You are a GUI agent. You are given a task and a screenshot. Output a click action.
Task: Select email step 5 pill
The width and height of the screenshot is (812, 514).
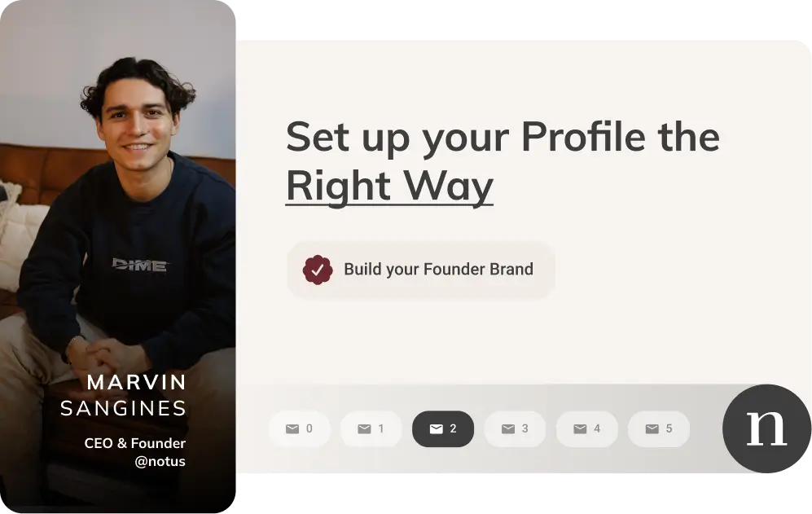point(659,428)
